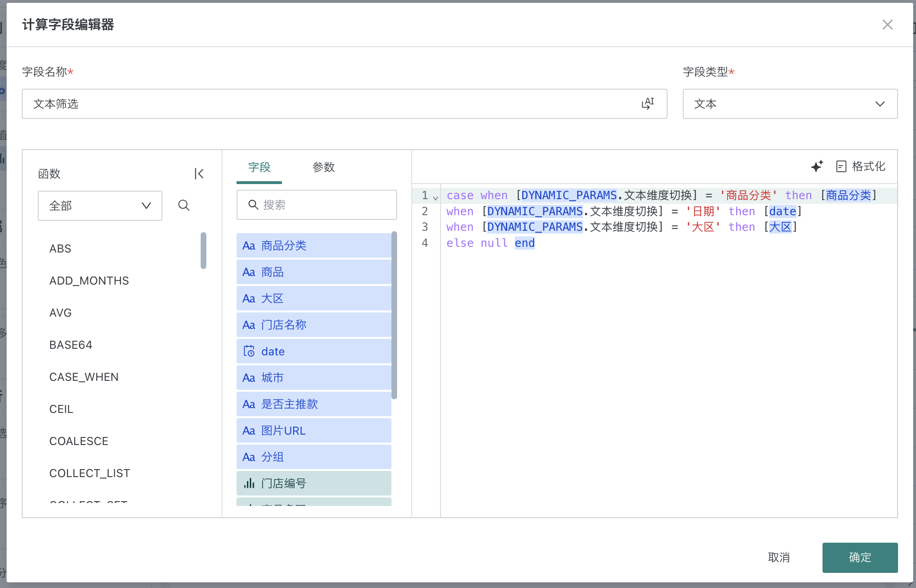Click the [date] token in line 2
The height and width of the screenshot is (588, 916).
pyautogui.click(x=782, y=211)
